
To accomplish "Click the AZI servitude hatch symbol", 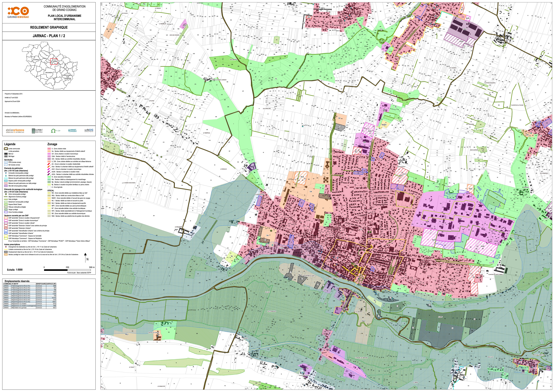I will pyautogui.click(x=6, y=165).
